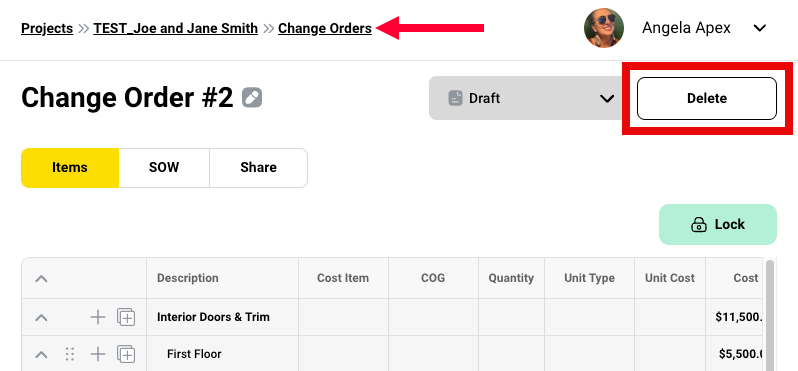This screenshot has height=371, width=798.
Task: Click the table vertical scrollbar
Action: (770, 315)
